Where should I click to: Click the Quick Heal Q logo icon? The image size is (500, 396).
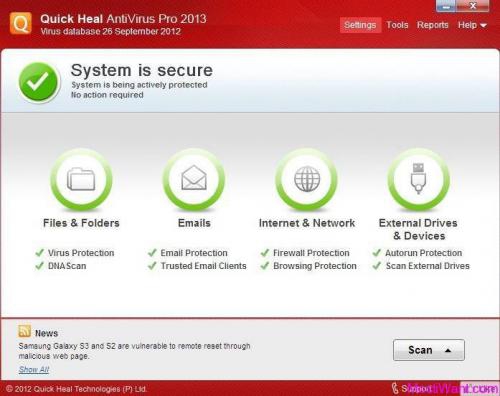[21, 23]
